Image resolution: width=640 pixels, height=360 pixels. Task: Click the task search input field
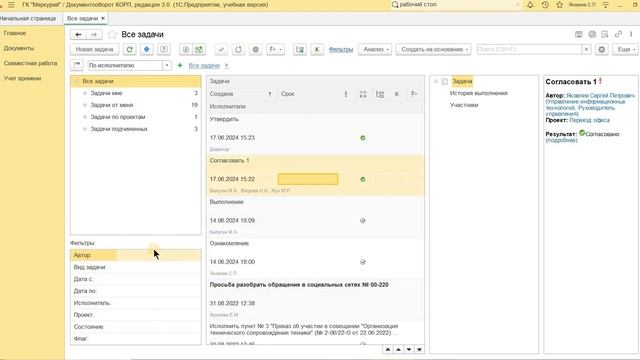pos(529,49)
